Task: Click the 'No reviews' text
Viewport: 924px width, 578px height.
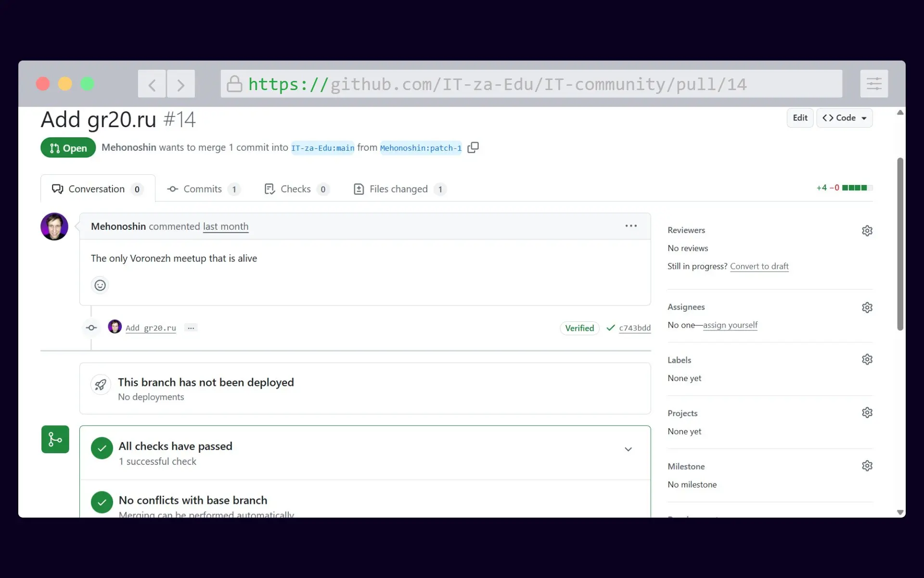Action: click(688, 249)
